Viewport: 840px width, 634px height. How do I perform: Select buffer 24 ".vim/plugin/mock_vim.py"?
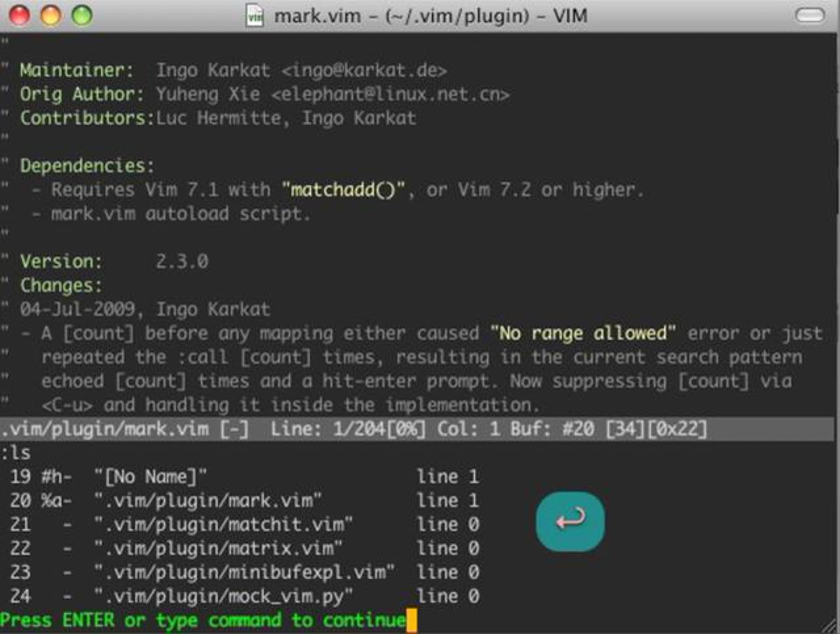pos(244,597)
